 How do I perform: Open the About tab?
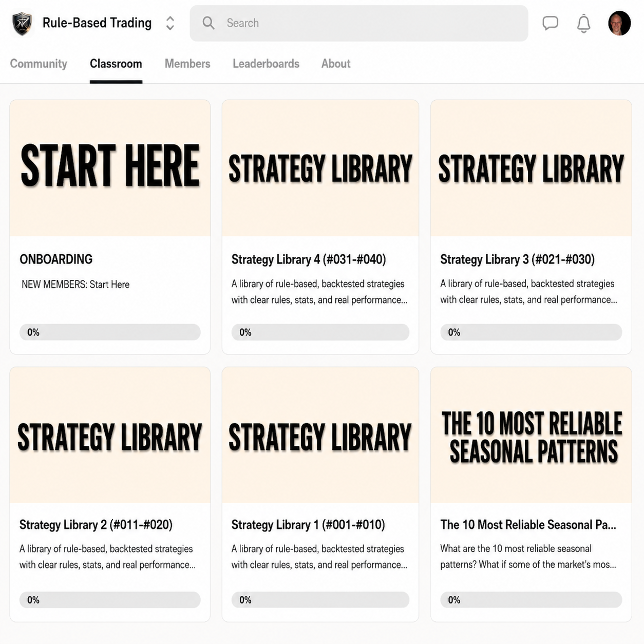tap(336, 64)
